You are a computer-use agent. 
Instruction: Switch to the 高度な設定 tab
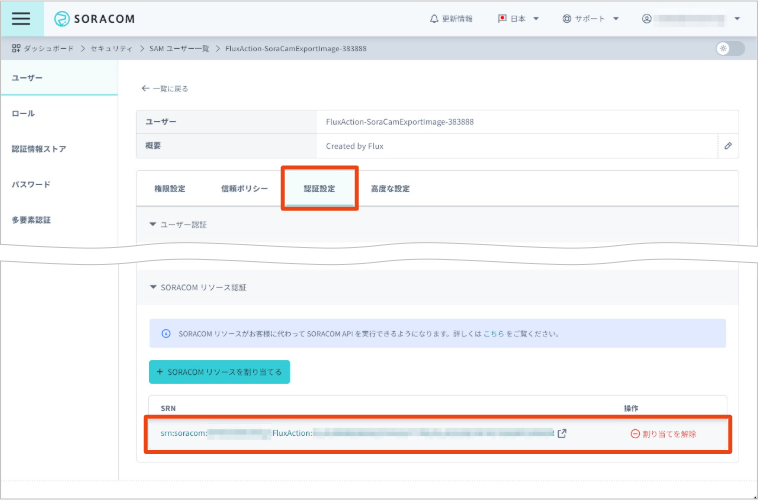click(390, 189)
